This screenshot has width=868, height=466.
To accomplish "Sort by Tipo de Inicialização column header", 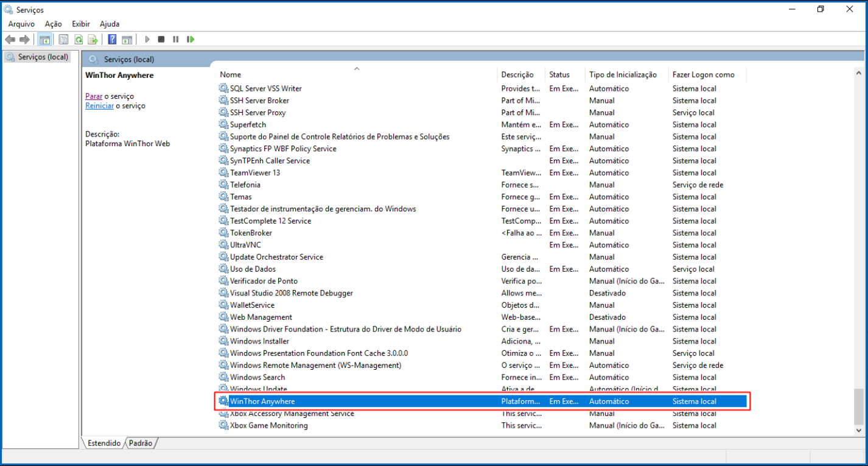I will coord(626,74).
